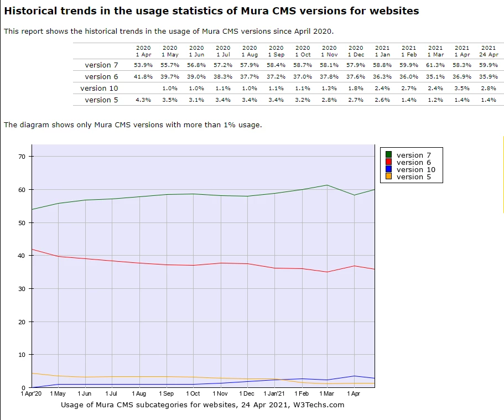The image size is (504, 420).
Task: Click the '1 Oct' x-axis label
Action: [193, 393]
